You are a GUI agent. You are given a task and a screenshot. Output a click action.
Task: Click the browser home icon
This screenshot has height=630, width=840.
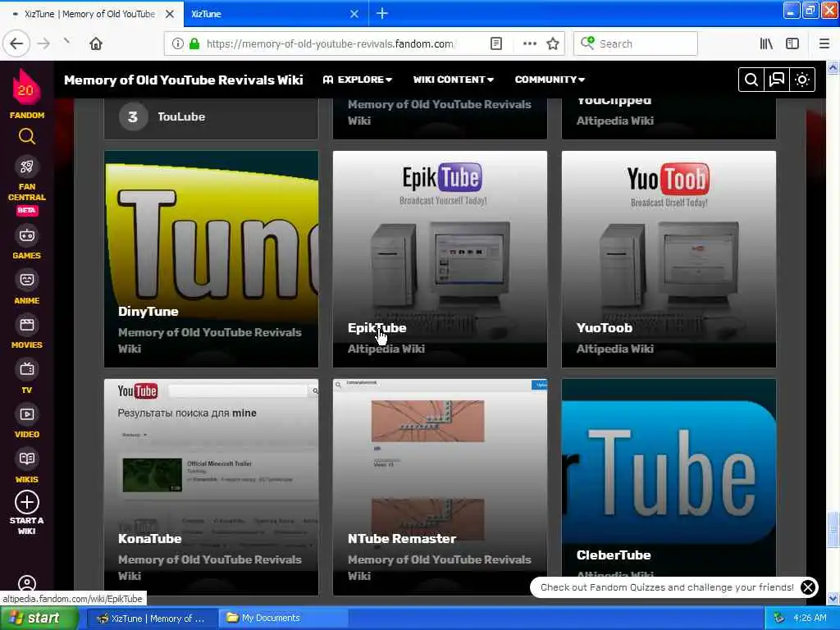click(96, 43)
